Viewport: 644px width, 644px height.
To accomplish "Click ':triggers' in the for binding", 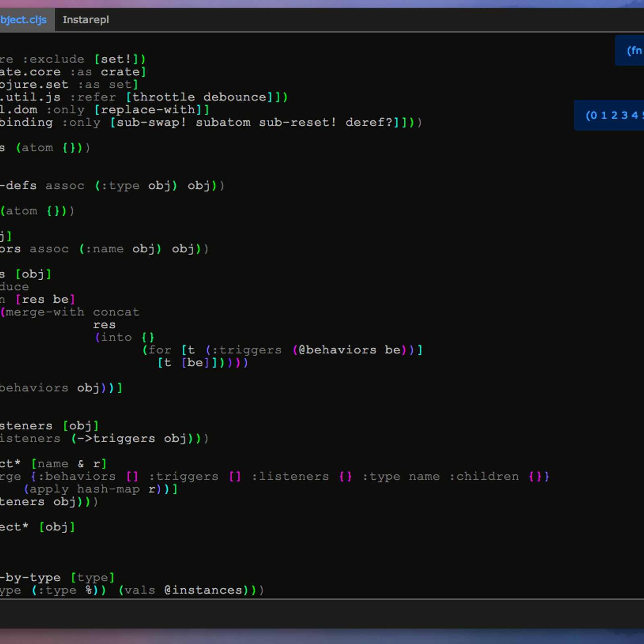I will [246, 350].
